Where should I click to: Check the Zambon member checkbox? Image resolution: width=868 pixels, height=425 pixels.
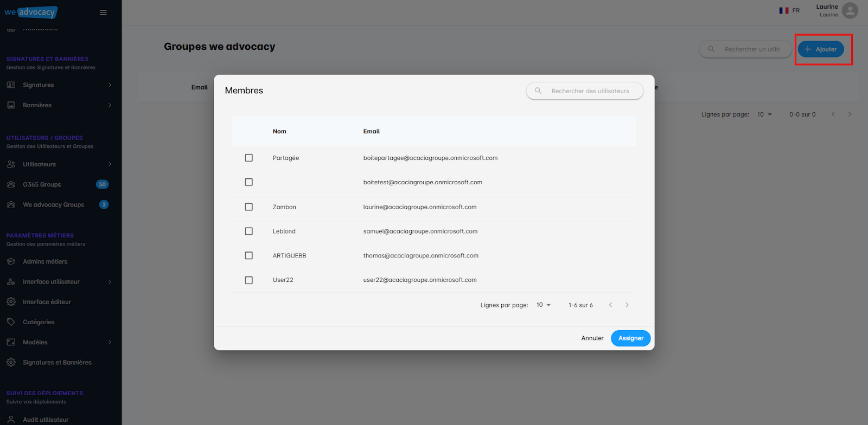(249, 207)
